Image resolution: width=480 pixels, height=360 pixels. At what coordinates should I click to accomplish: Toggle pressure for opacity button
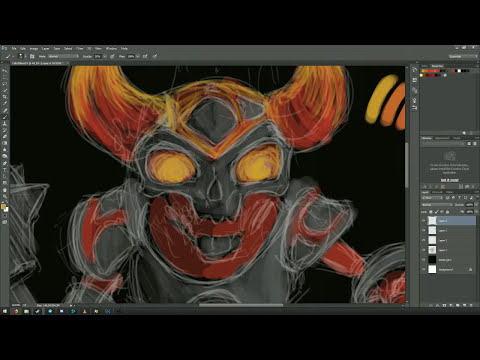112,56
